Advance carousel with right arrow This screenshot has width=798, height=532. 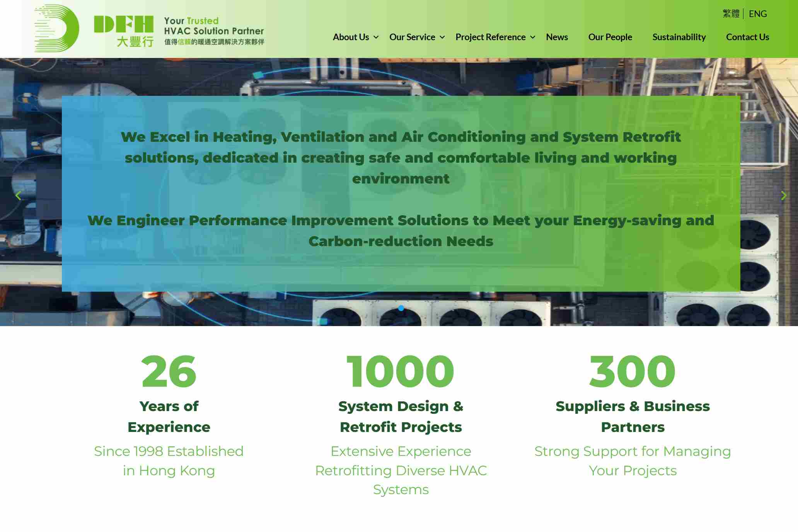pyautogui.click(x=783, y=196)
